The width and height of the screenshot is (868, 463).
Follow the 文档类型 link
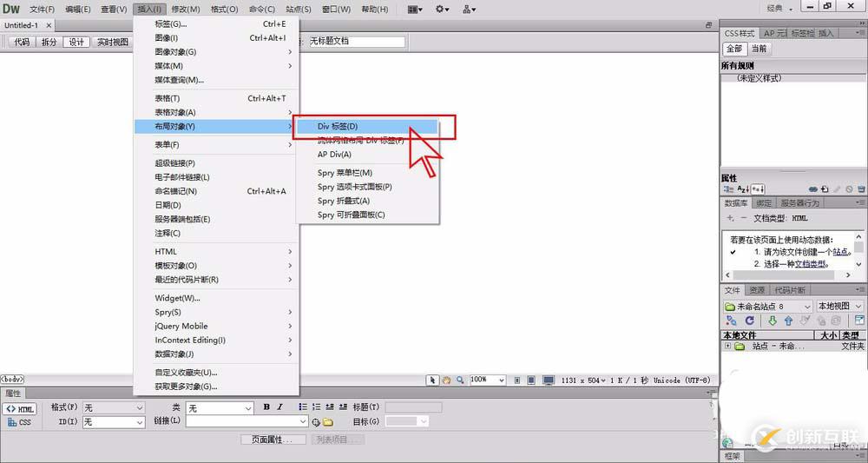tap(810, 264)
